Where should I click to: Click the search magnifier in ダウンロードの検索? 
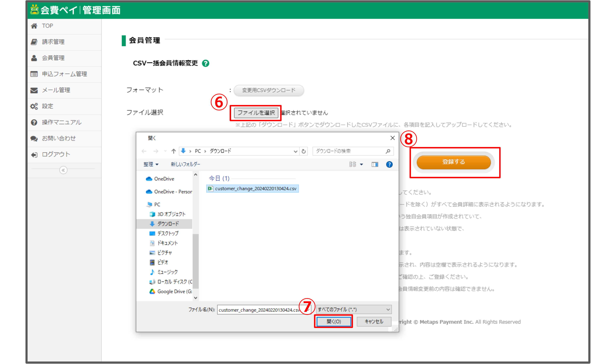coord(388,151)
